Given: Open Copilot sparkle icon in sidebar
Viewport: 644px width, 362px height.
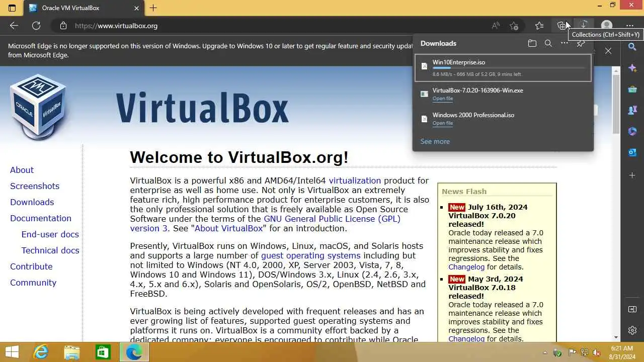Looking at the screenshot, I should click(632, 68).
